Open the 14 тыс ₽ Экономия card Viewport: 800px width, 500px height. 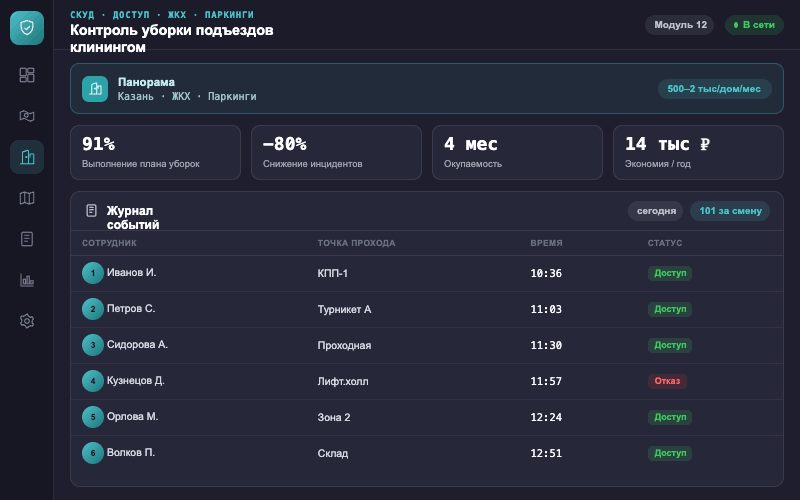pos(698,153)
